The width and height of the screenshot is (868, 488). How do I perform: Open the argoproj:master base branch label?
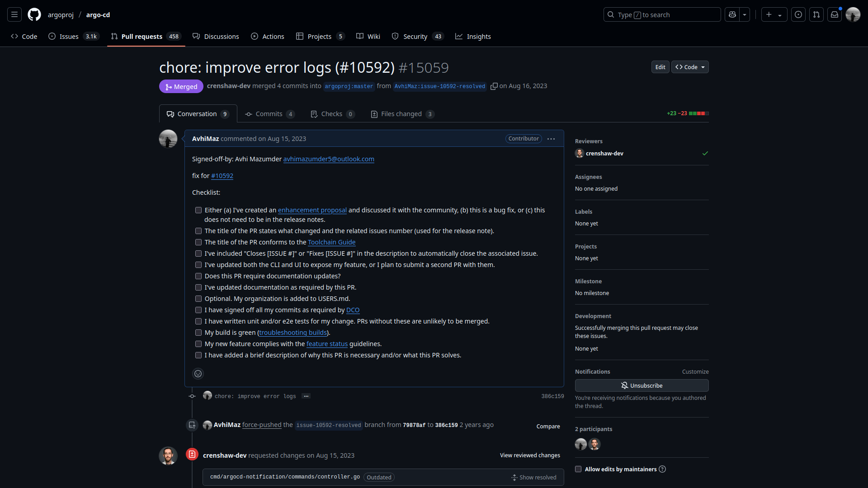[x=349, y=86]
